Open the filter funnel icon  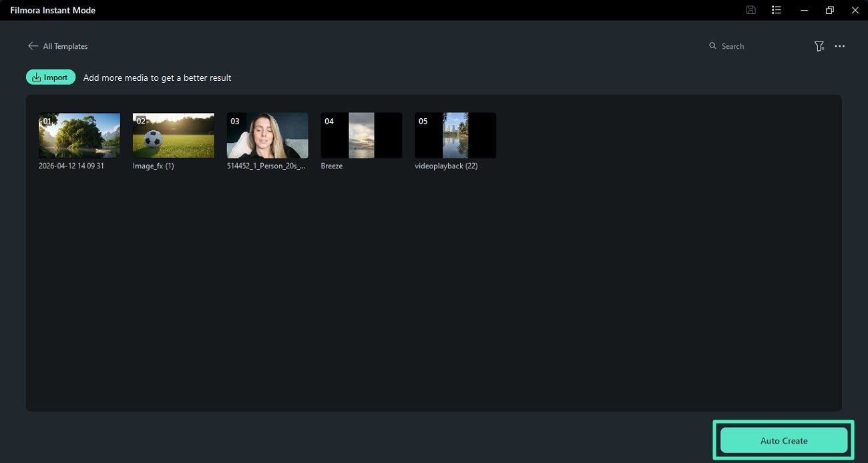point(819,46)
